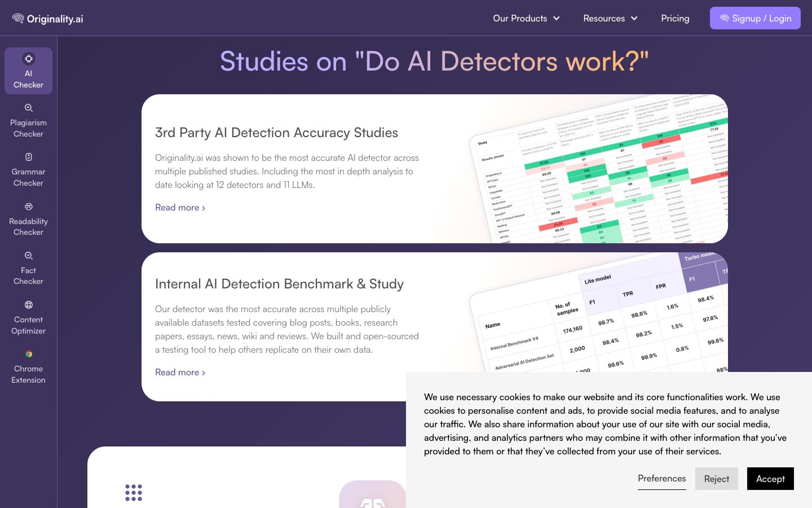The width and height of the screenshot is (812, 508).
Task: Open the Chrome Extension icon
Action: [x=28, y=354]
